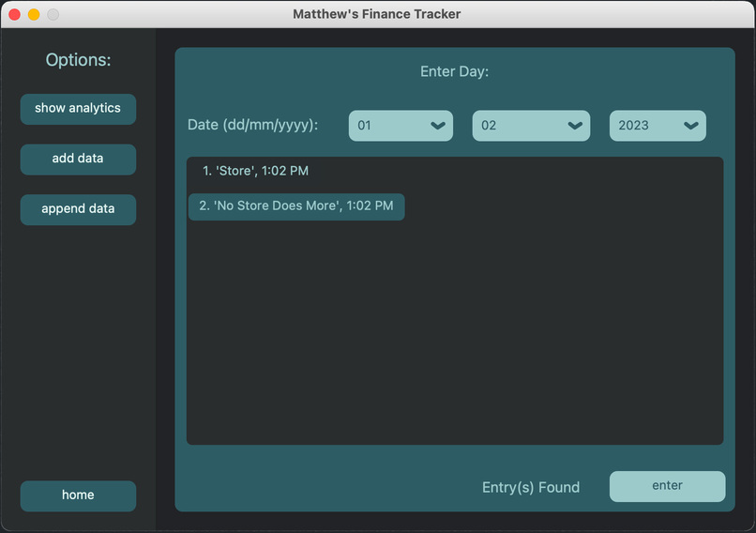The width and height of the screenshot is (756, 533).
Task: Click the add data button
Action: pos(78,160)
